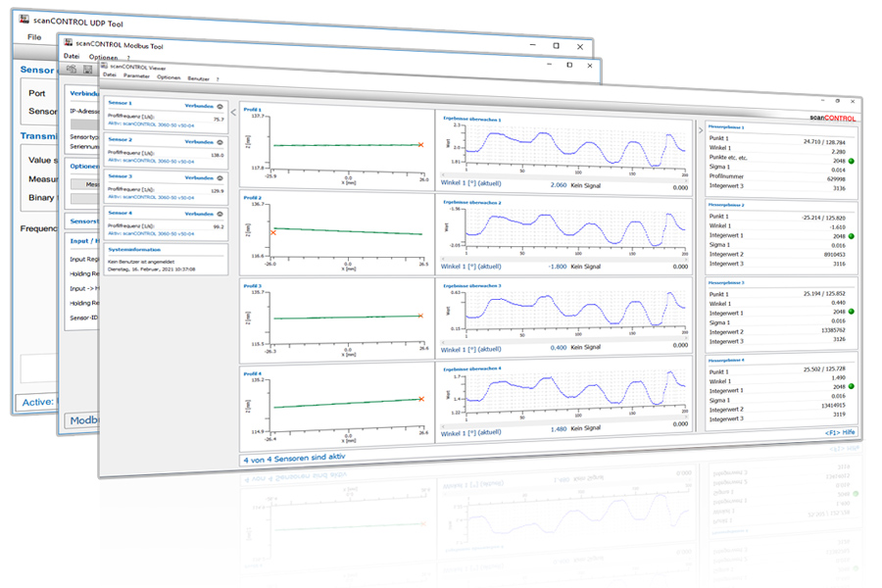
Task: Open the Benutzer menu in Viewer
Action: 200,77
